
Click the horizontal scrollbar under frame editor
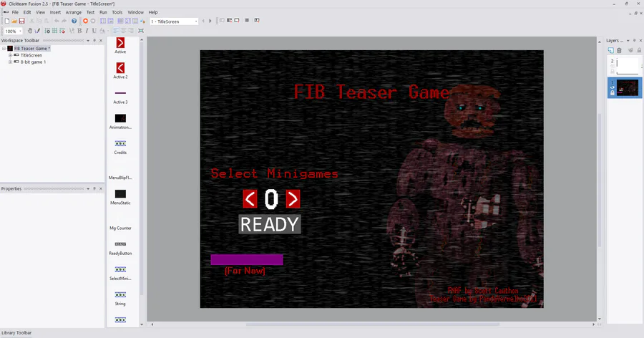(x=373, y=324)
